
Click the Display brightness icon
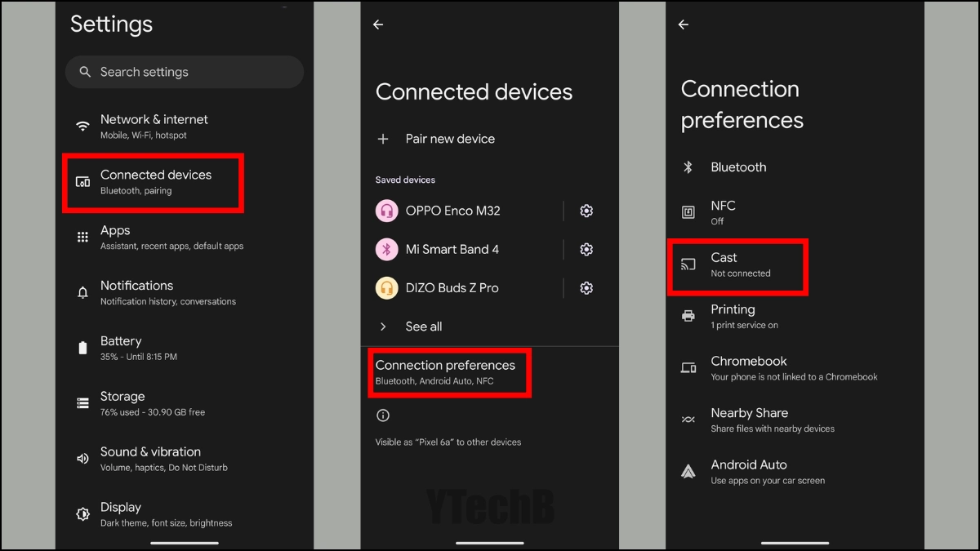pos(82,514)
